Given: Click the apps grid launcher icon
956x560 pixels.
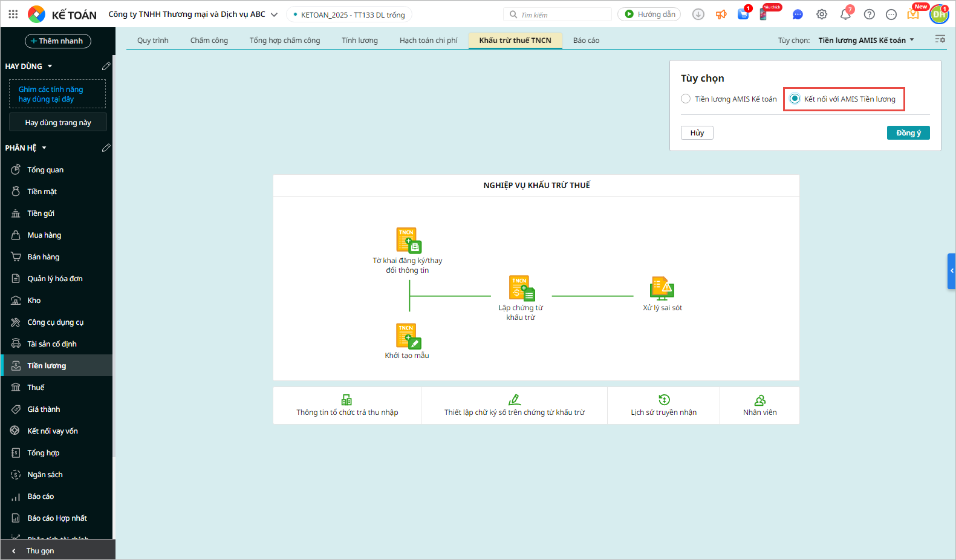Looking at the screenshot, I should pyautogui.click(x=13, y=15).
